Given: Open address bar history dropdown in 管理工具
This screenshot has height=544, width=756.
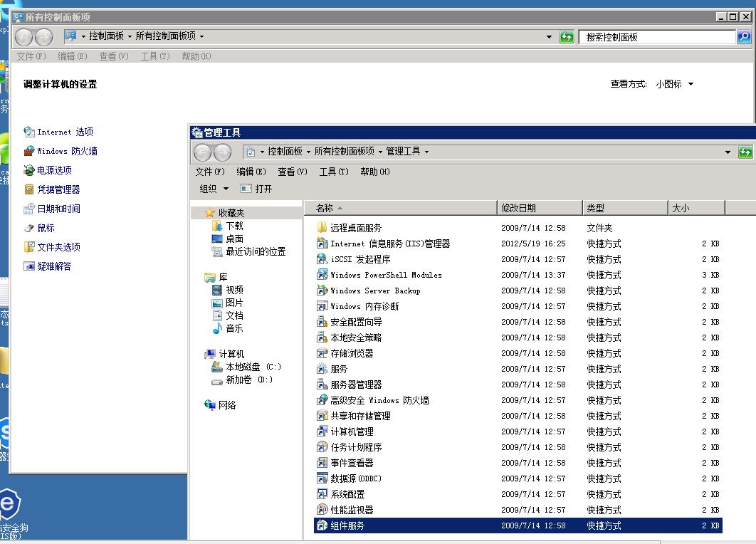Looking at the screenshot, I should coord(728,152).
